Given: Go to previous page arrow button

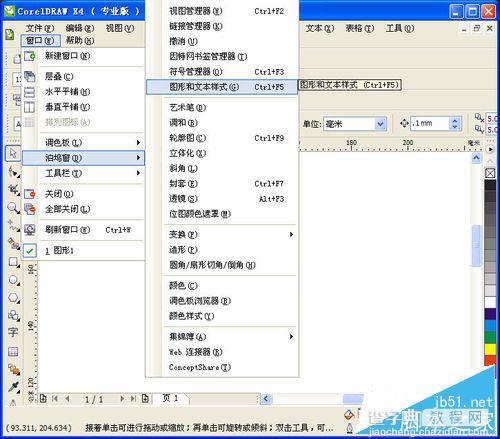Looking at the screenshot, I should (x=68, y=399).
